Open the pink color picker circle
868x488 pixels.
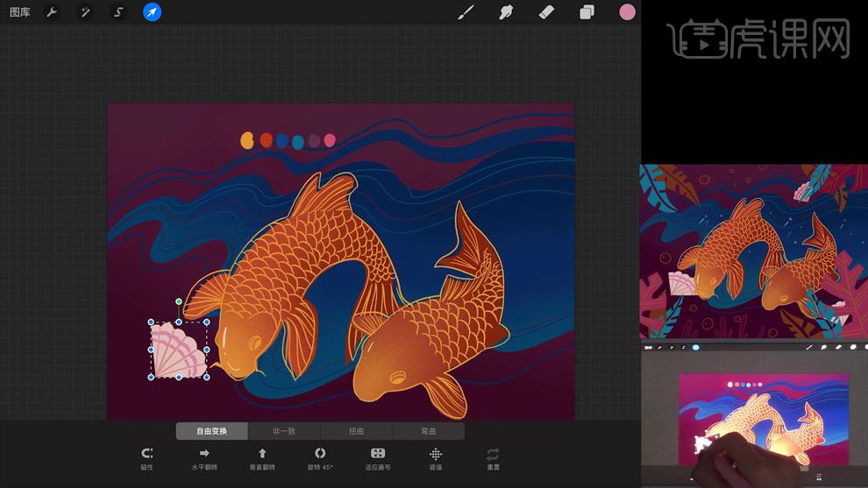pyautogui.click(x=627, y=12)
